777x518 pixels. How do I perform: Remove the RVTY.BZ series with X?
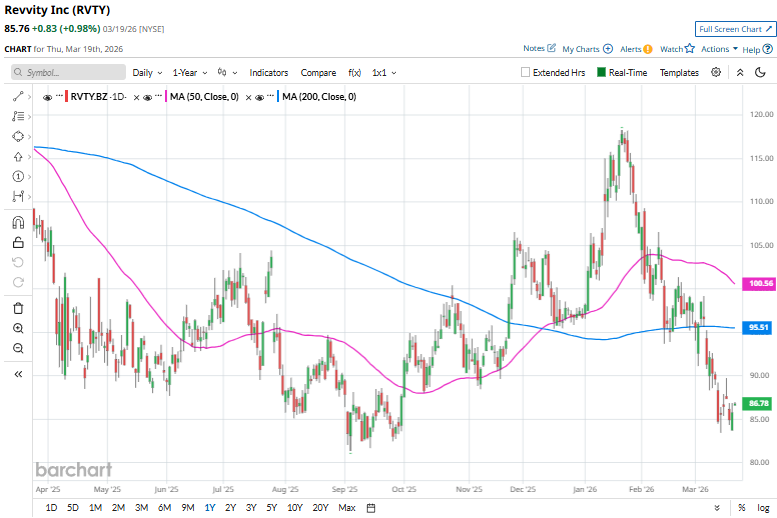click(136, 98)
